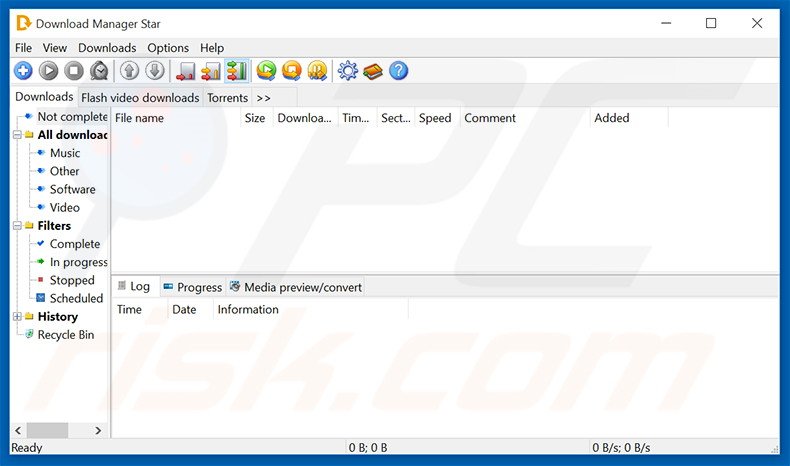
Task: Select the medium traffic mode icon
Action: (211, 71)
